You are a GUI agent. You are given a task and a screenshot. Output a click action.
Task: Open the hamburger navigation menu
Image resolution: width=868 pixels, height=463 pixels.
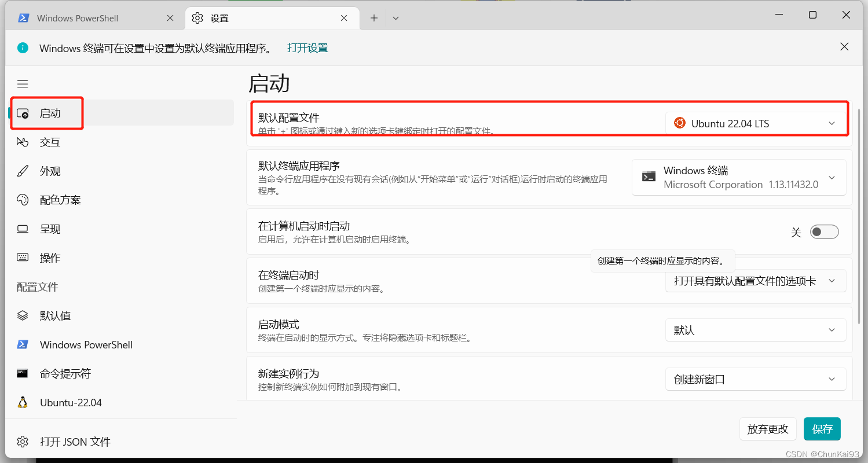pos(23,84)
